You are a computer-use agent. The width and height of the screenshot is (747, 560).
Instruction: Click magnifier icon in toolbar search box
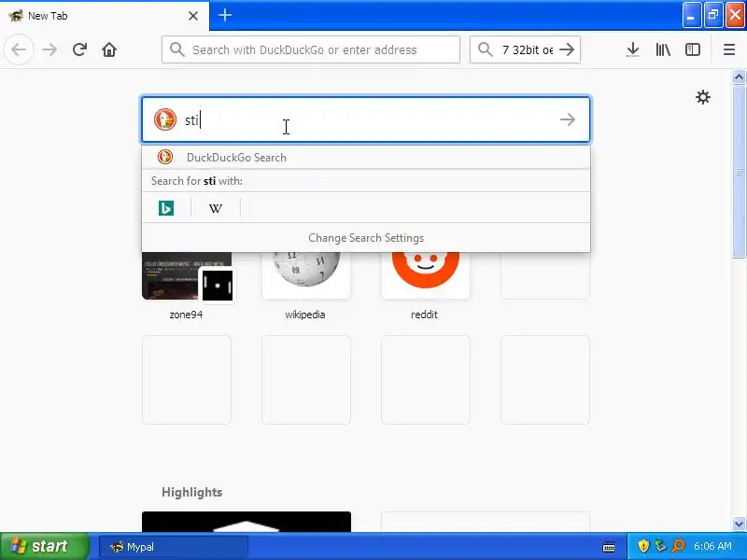[485, 49]
